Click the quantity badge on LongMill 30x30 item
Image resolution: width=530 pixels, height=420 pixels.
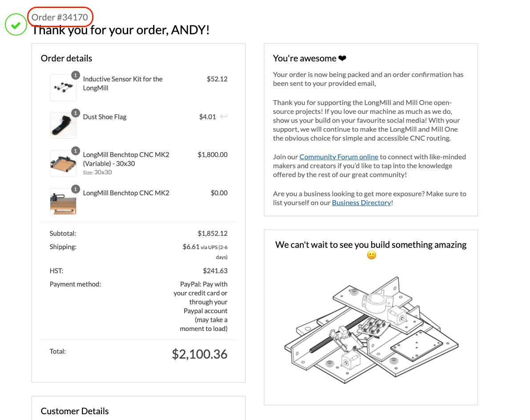pos(75,151)
